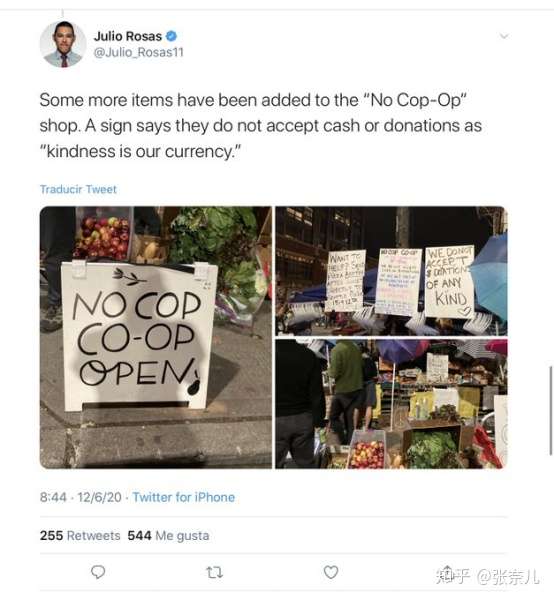Open the Twitter for iPhone link
Viewport: 554px width, 601px height.
coord(184,497)
